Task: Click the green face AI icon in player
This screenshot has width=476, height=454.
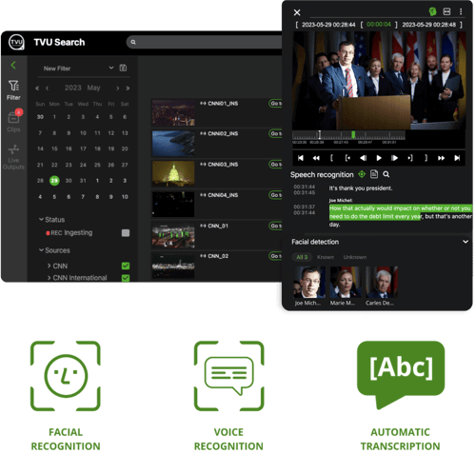Action: click(432, 11)
